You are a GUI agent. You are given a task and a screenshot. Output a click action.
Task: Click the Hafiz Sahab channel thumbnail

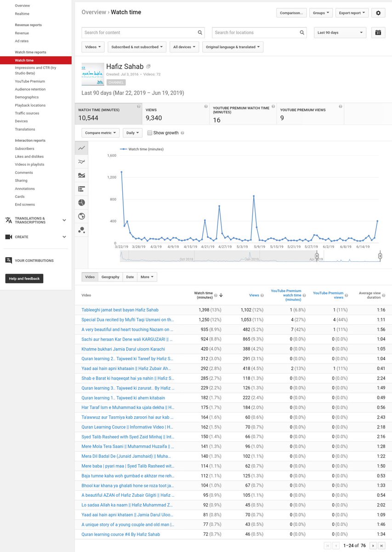93,74
